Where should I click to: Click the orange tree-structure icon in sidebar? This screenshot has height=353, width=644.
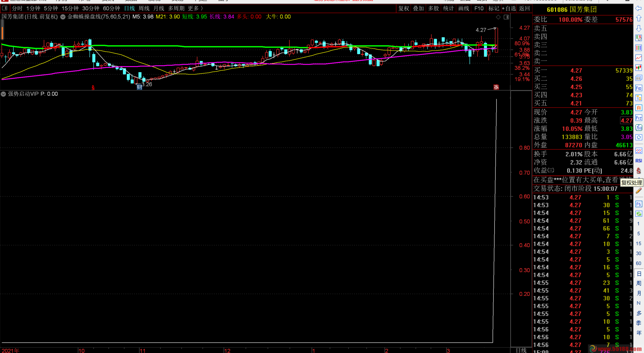[x=639, y=98]
